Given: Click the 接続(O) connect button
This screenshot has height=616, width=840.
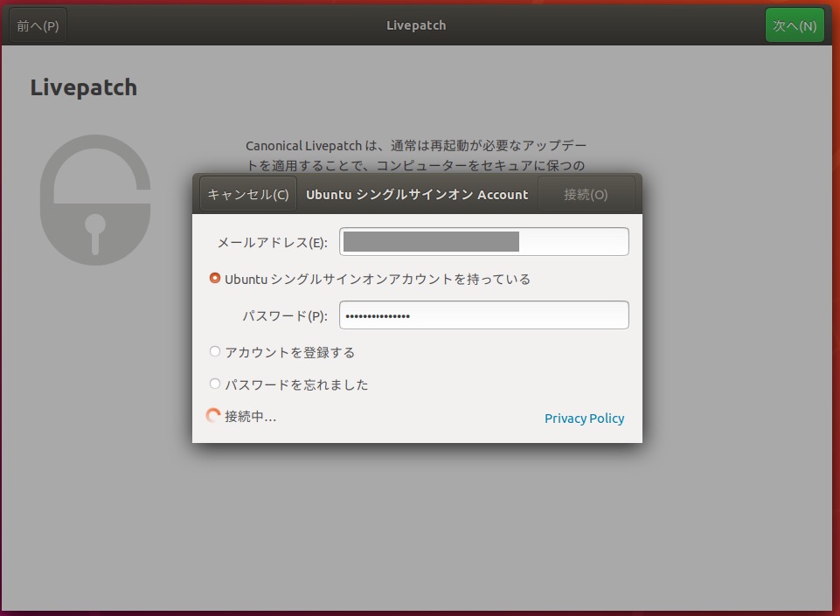Looking at the screenshot, I should tap(586, 194).
